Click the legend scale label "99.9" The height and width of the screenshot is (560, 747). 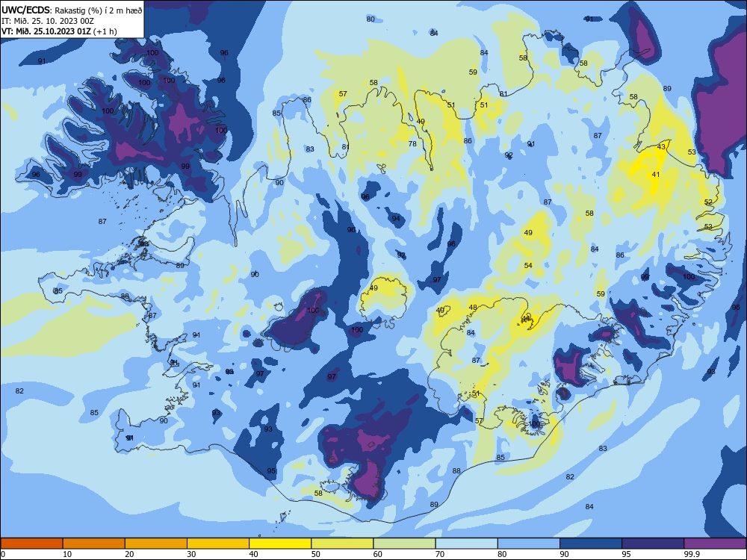point(692,554)
